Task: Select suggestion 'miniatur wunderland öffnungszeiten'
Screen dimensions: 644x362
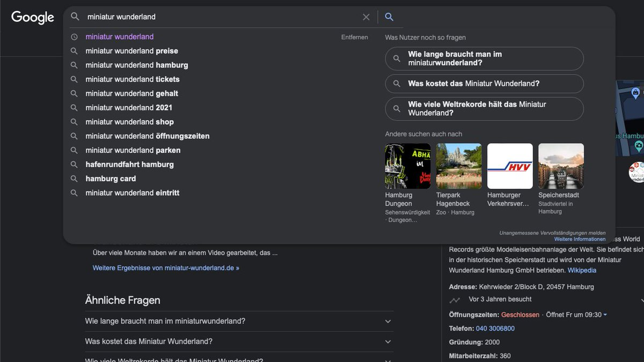Action: click(148, 136)
